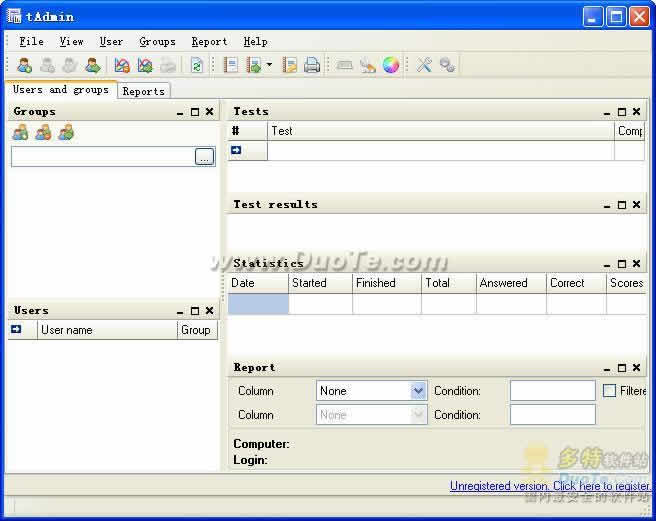Maximize the Report panel
This screenshot has height=521, width=656.
click(x=622, y=367)
